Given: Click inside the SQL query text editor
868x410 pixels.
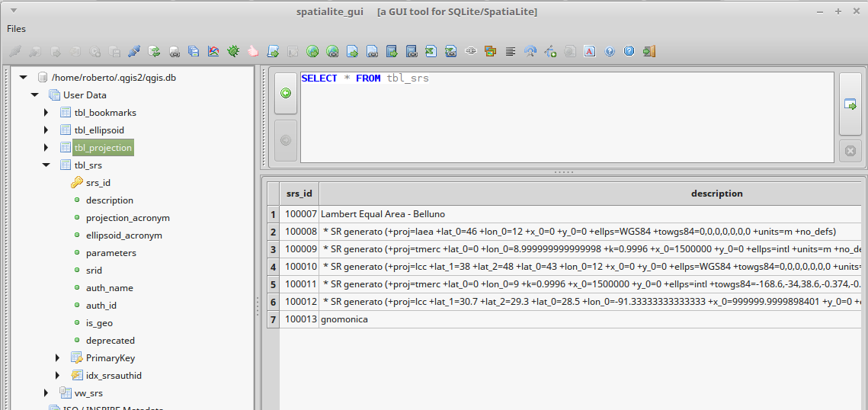Looking at the screenshot, I should [567, 117].
